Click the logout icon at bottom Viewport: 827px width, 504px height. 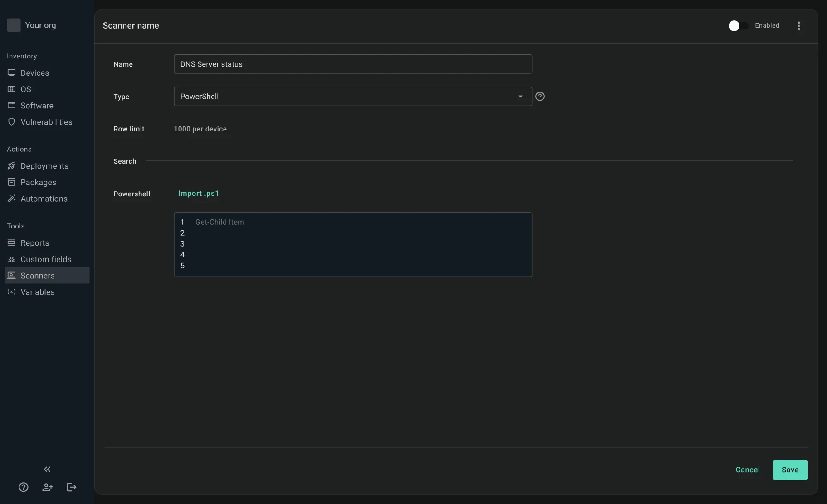click(x=71, y=487)
